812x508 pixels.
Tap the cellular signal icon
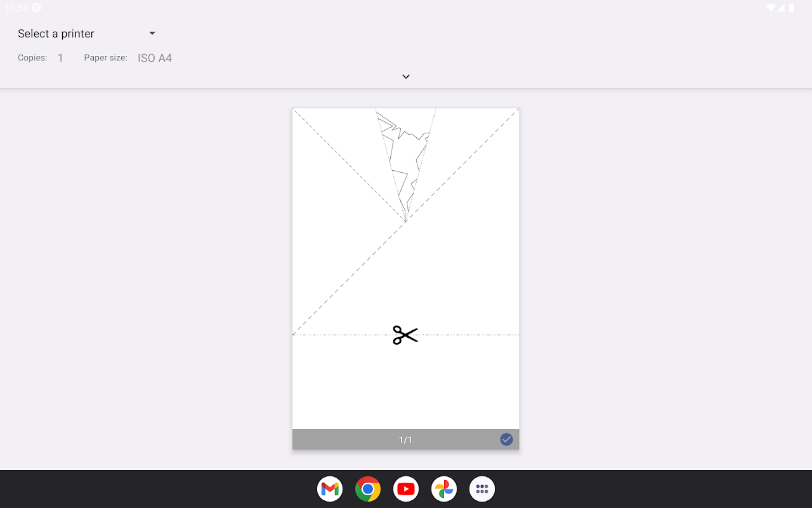[782, 8]
